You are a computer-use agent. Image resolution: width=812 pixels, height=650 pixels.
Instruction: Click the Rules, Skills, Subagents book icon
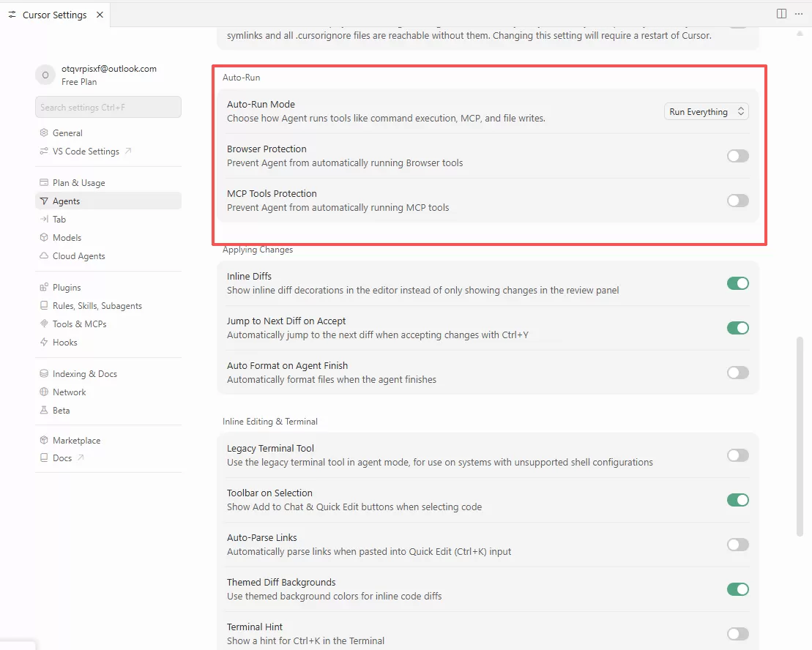44,305
